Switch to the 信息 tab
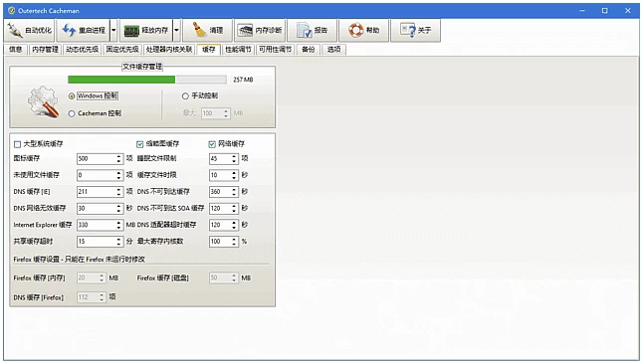This screenshot has height=364, width=642. click(x=16, y=50)
